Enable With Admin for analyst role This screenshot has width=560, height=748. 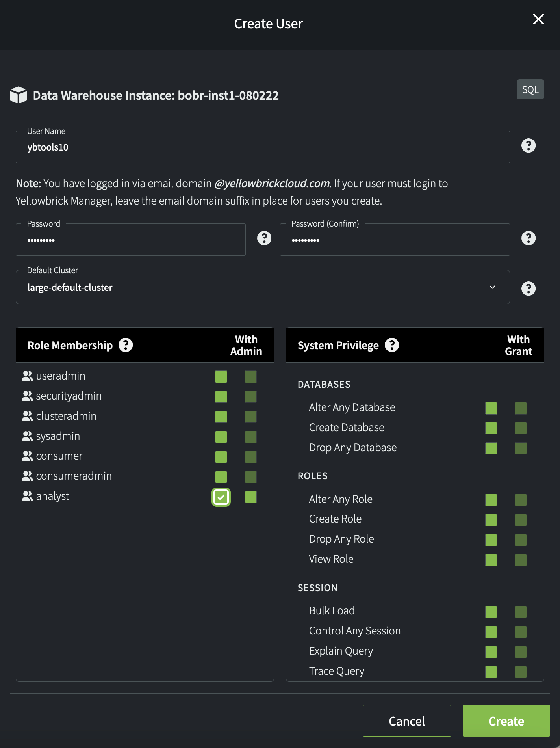[x=250, y=497]
